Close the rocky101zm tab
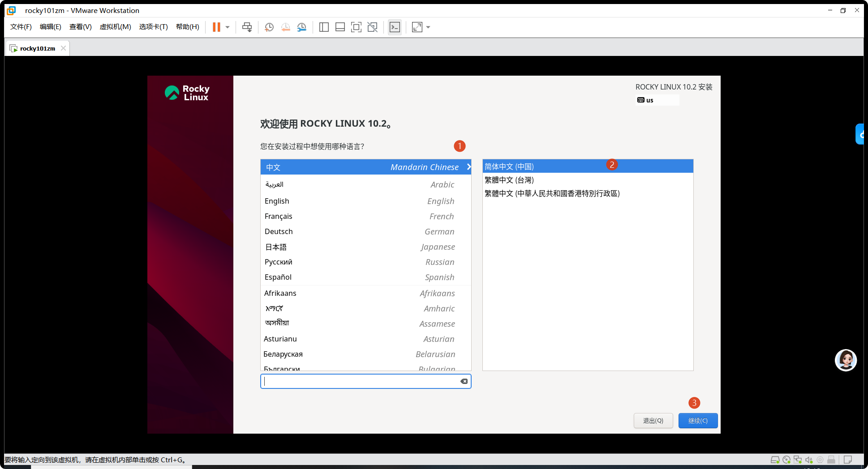Image resolution: width=868 pixels, height=469 pixels. click(x=63, y=48)
